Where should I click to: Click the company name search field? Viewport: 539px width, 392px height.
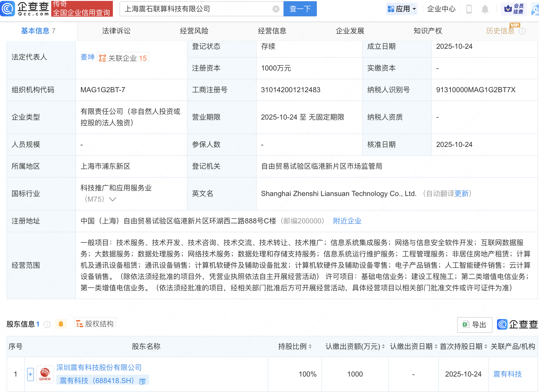[197, 9]
